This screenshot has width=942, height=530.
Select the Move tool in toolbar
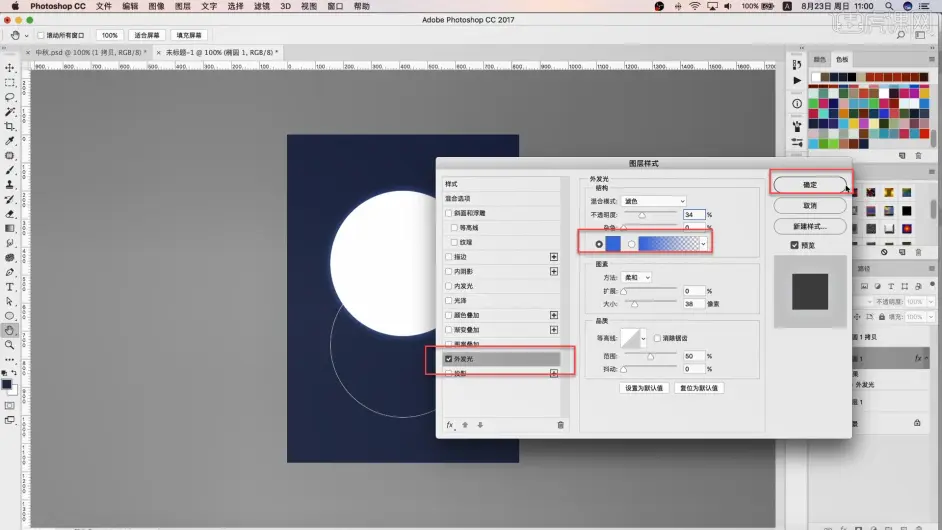(10, 67)
